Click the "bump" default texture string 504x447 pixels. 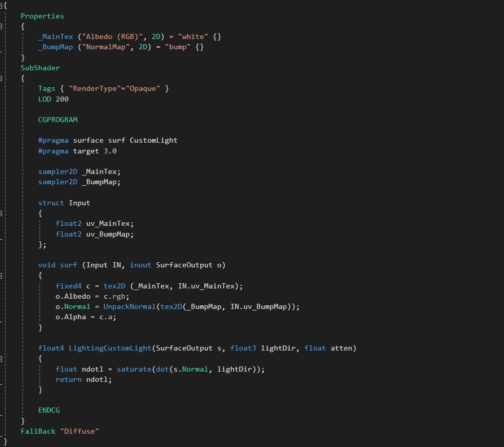pyautogui.click(x=178, y=47)
